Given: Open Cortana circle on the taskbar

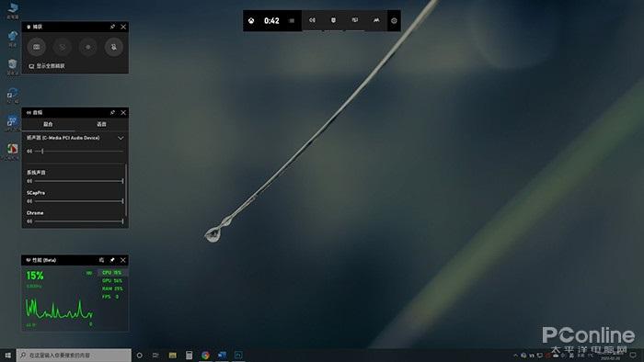Looking at the screenshot, I should [140, 355].
